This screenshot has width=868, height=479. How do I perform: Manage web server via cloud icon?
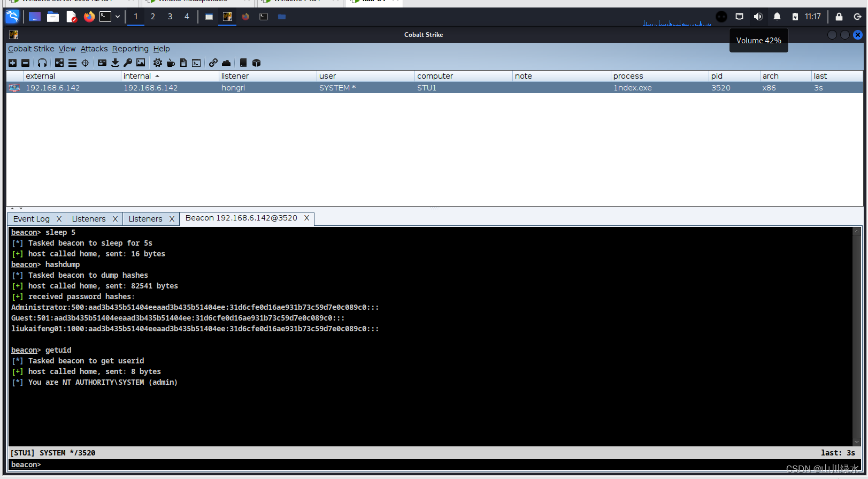coord(226,63)
